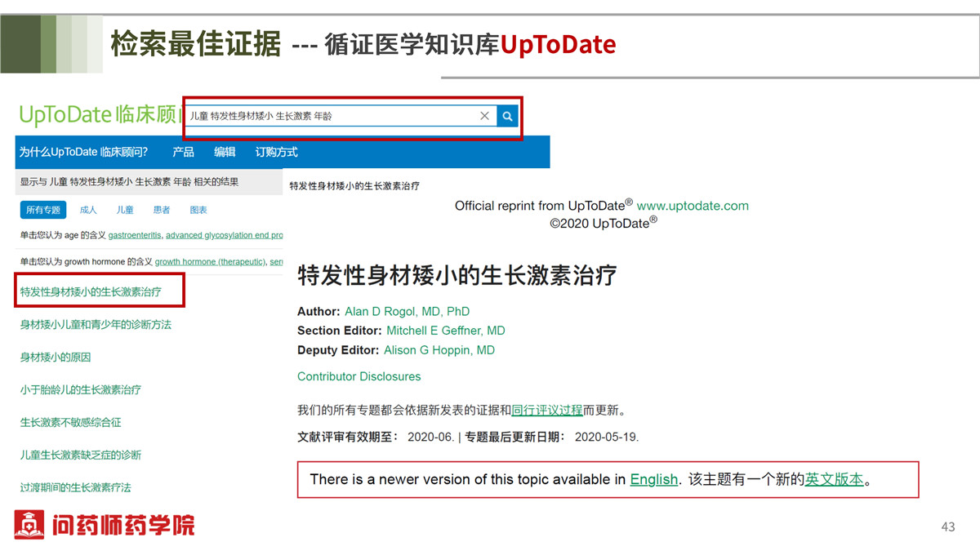Select the 所有专题 filter tab
980x551 pixels.
coord(43,210)
